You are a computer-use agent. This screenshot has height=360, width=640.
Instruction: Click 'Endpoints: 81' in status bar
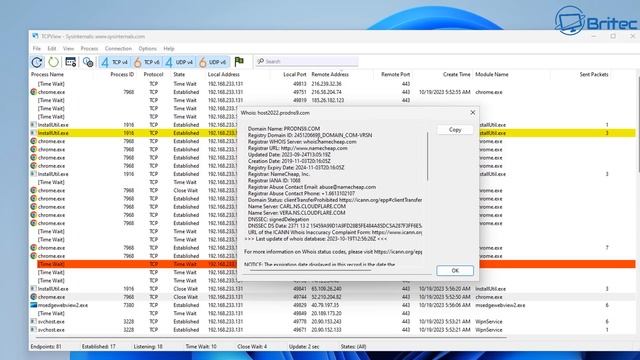(46, 347)
